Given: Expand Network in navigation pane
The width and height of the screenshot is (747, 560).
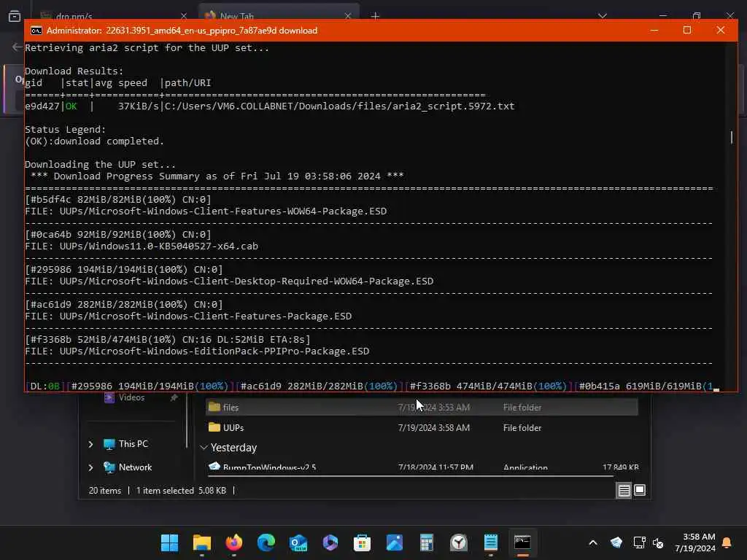Looking at the screenshot, I should [x=90, y=467].
